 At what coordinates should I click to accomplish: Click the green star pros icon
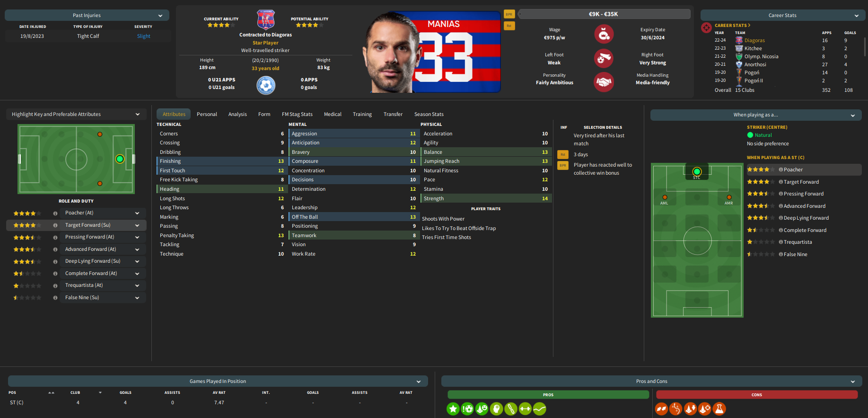click(x=453, y=409)
